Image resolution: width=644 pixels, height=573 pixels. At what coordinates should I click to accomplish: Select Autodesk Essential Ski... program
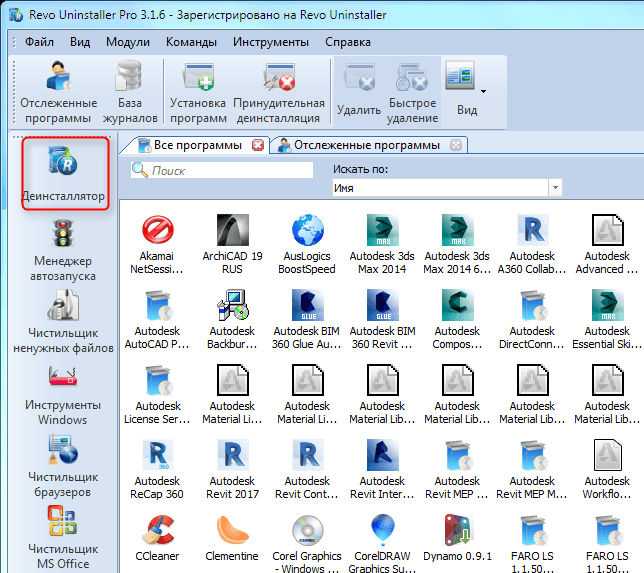point(607,320)
